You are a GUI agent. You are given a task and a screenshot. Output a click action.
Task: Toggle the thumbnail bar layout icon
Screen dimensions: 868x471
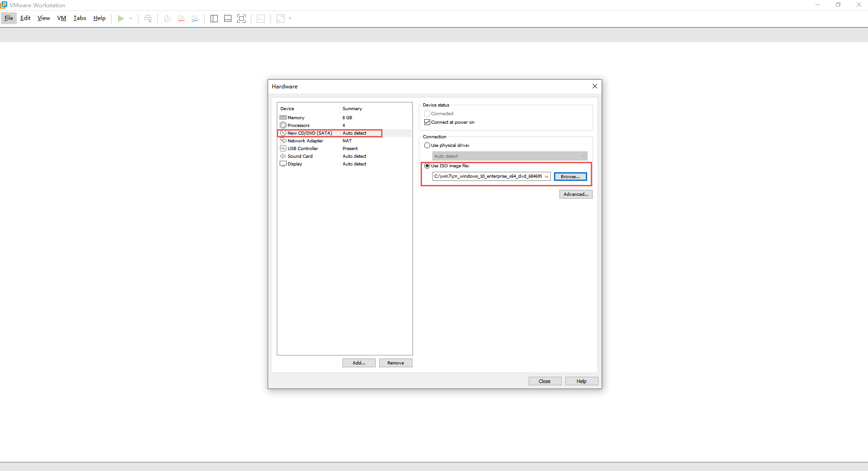tap(228, 19)
